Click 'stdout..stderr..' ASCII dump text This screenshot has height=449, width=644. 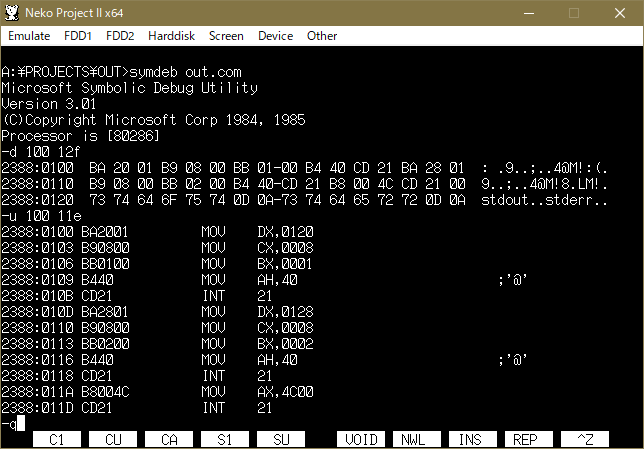(544, 200)
